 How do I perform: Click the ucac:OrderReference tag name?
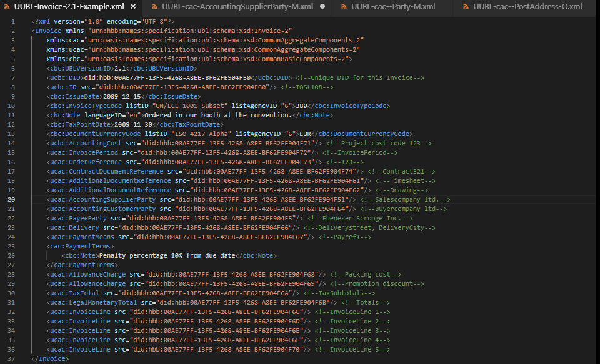[x=86, y=162]
